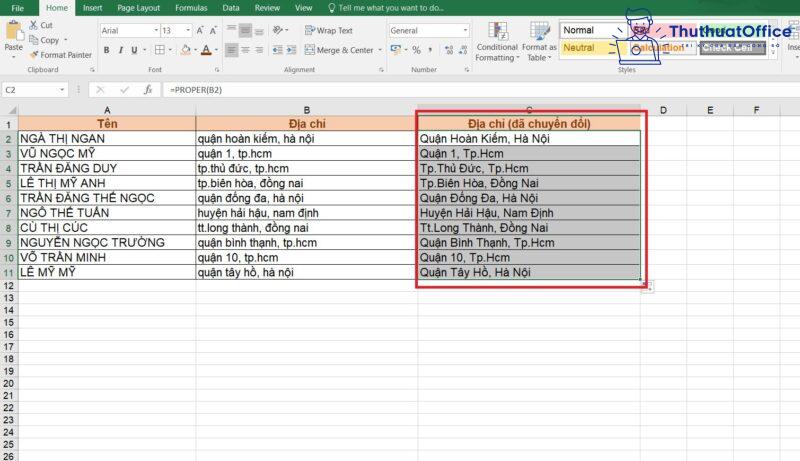
Task: Open the Quick Analysis button below selection
Action: click(x=648, y=287)
